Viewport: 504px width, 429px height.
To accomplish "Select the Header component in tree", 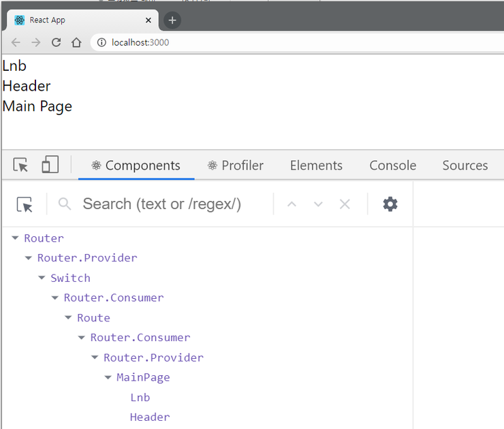I will pyautogui.click(x=150, y=417).
